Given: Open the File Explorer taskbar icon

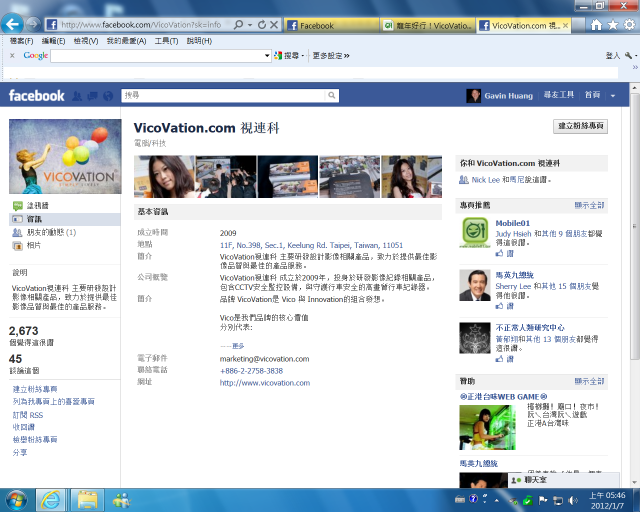Looking at the screenshot, I should point(87,500).
